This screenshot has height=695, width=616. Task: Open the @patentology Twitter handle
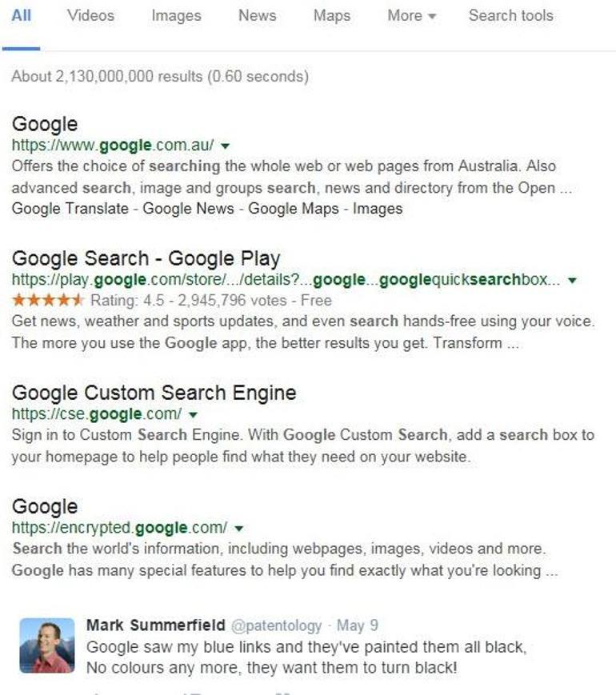click(x=277, y=625)
